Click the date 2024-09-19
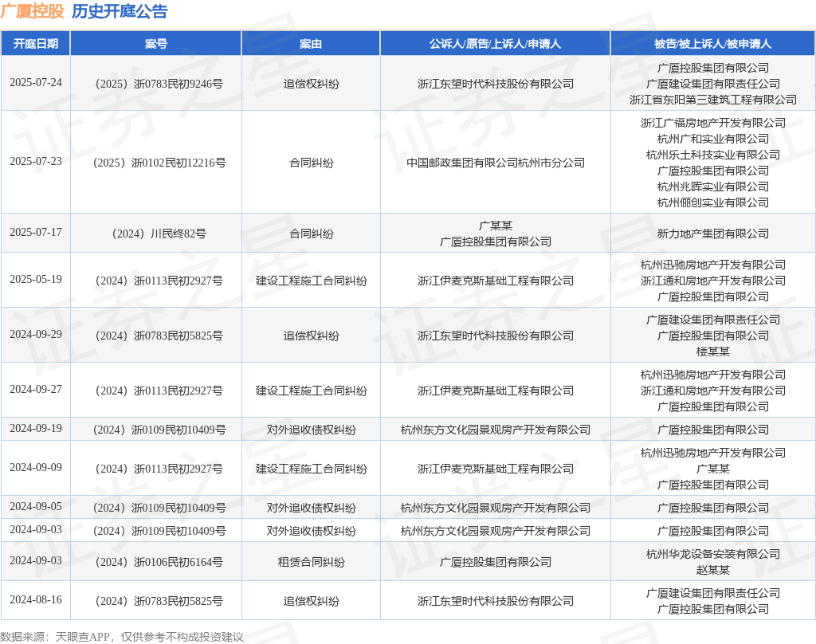Viewport: 816px width, 644px height. (35, 429)
